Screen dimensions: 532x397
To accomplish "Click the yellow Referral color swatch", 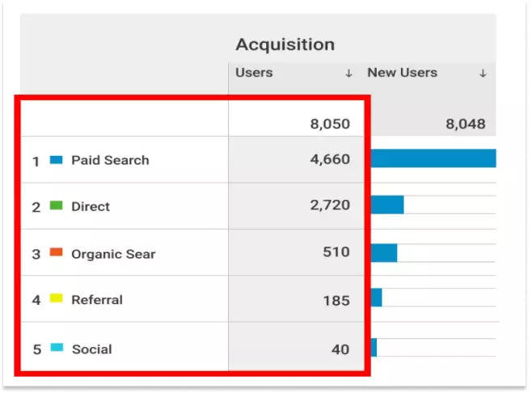I will click(x=56, y=298).
